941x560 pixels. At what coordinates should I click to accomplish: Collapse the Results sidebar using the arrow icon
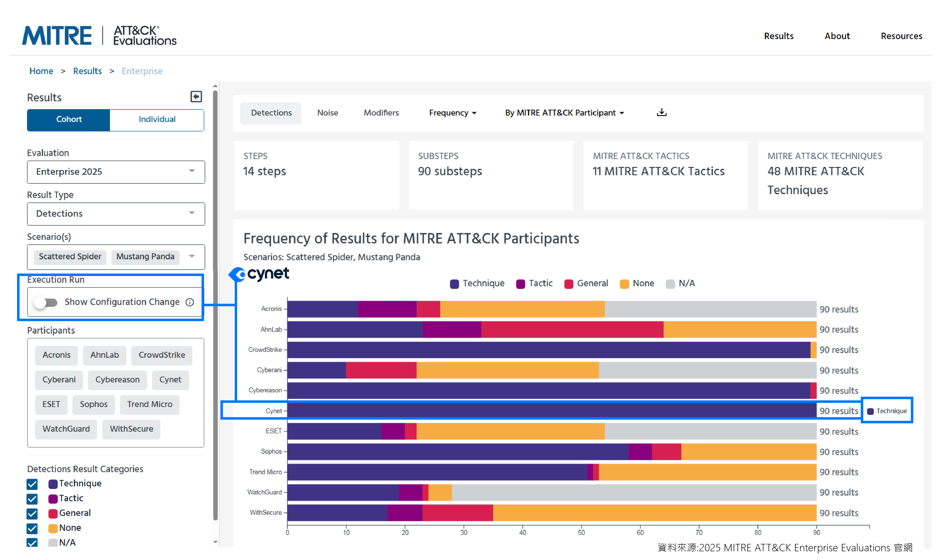[x=196, y=97]
